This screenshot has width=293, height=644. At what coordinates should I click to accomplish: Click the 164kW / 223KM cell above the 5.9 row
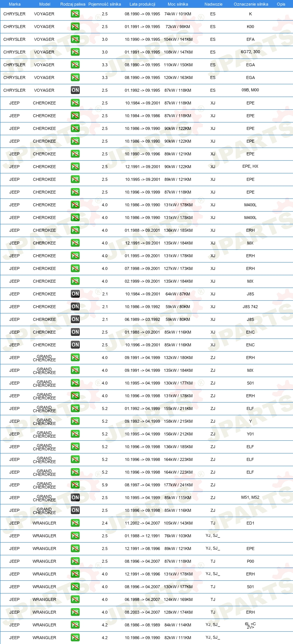pos(178,472)
